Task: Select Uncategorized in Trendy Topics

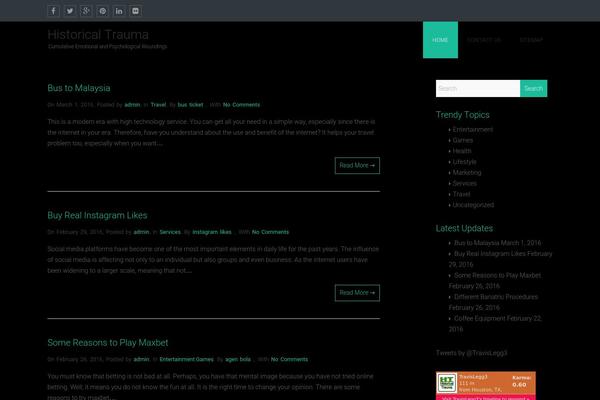Action: click(473, 205)
